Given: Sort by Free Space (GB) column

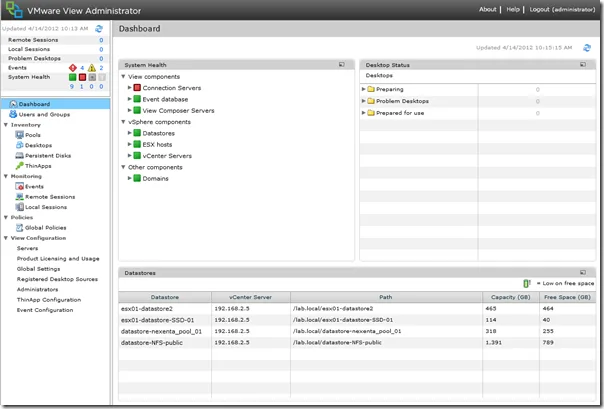Looking at the screenshot, I should click(567, 297).
